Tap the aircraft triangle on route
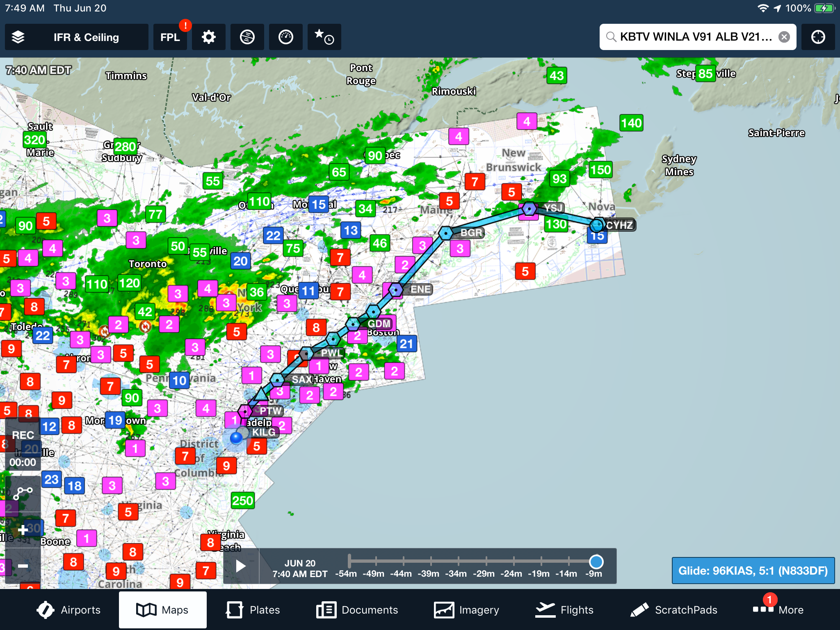Image resolution: width=840 pixels, height=630 pixels. (261, 394)
